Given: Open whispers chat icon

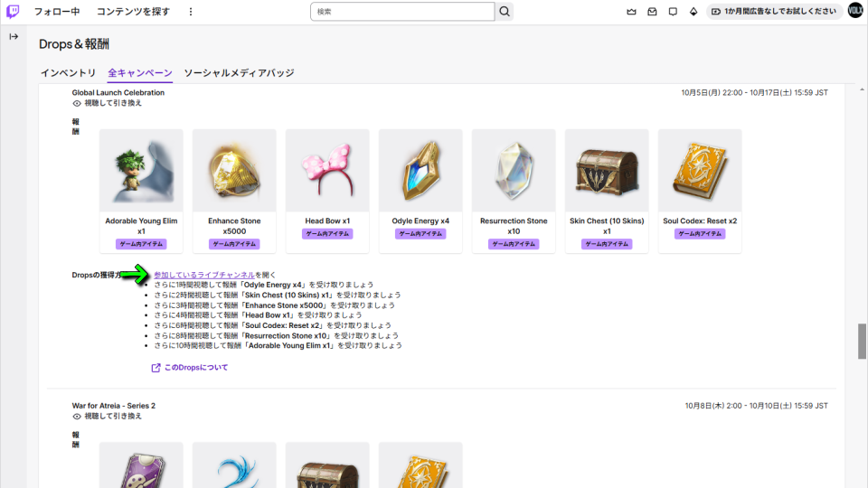Looking at the screenshot, I should 673,12.
